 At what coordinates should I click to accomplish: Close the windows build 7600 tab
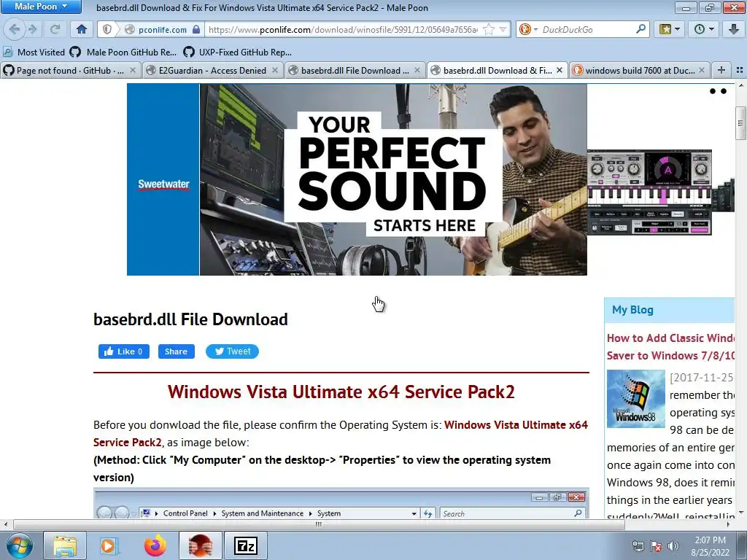click(702, 70)
